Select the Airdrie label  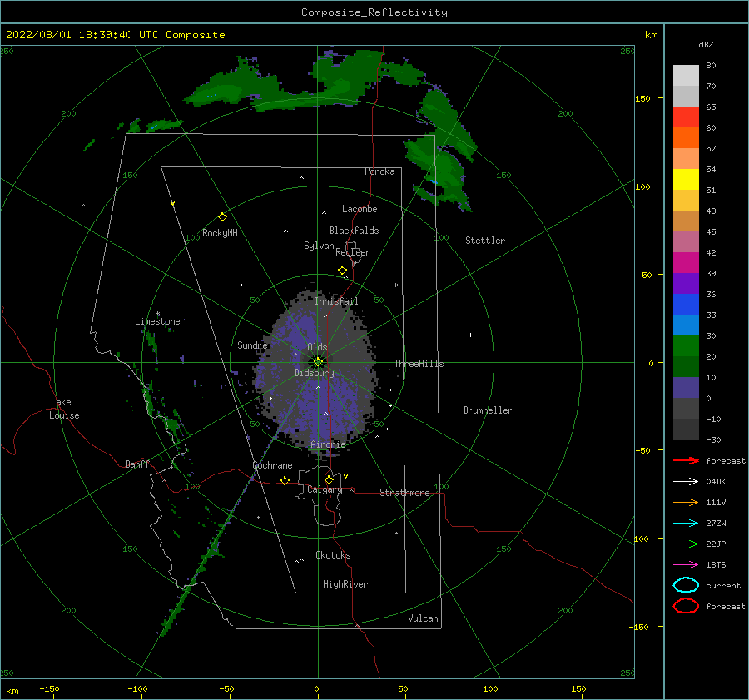[328, 444]
